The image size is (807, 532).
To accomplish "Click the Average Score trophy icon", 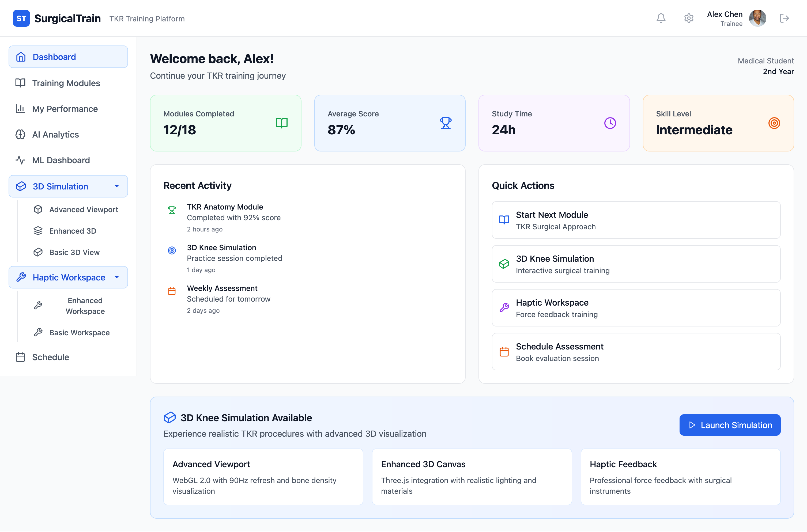I will 446,123.
